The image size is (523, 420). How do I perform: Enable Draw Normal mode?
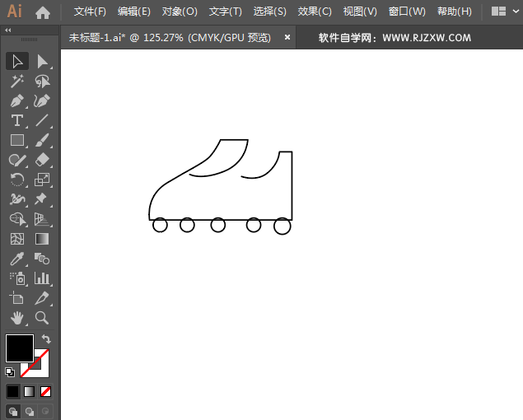13,411
